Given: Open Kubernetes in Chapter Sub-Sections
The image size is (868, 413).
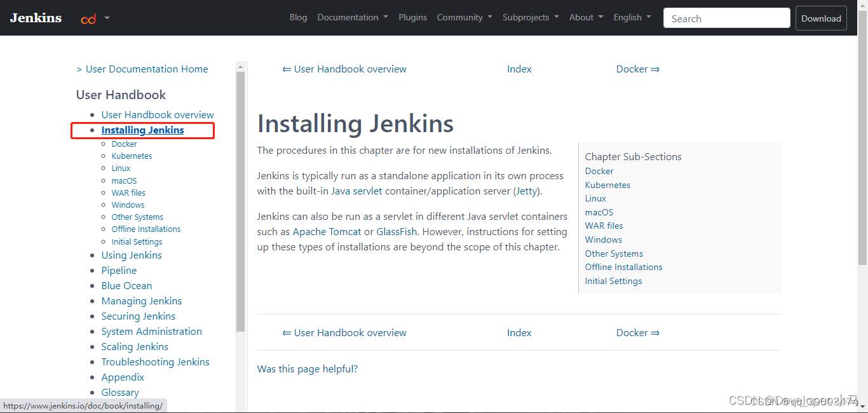Looking at the screenshot, I should 607,185.
